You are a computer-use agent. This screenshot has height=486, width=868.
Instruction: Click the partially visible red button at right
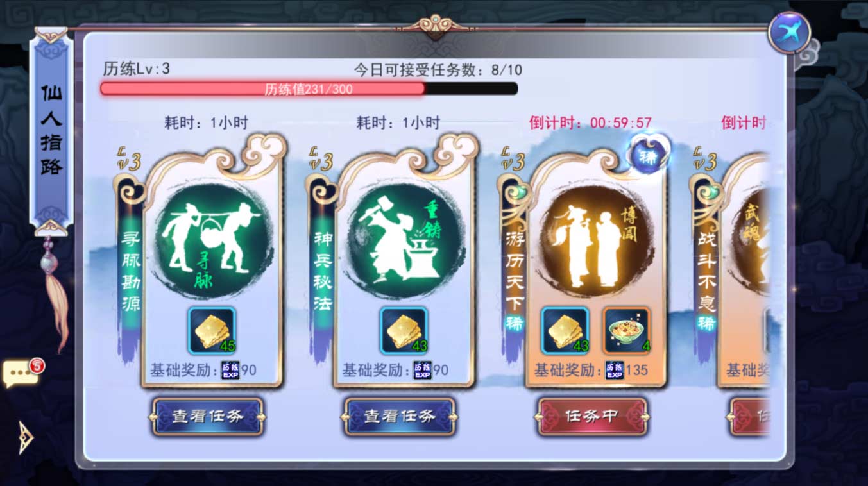click(x=748, y=417)
